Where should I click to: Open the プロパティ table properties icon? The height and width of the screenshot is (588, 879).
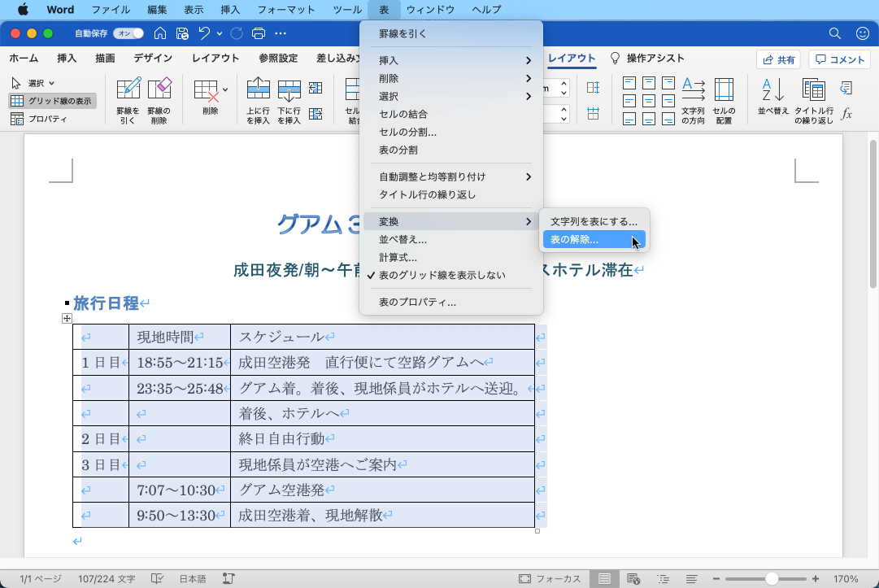click(x=39, y=119)
